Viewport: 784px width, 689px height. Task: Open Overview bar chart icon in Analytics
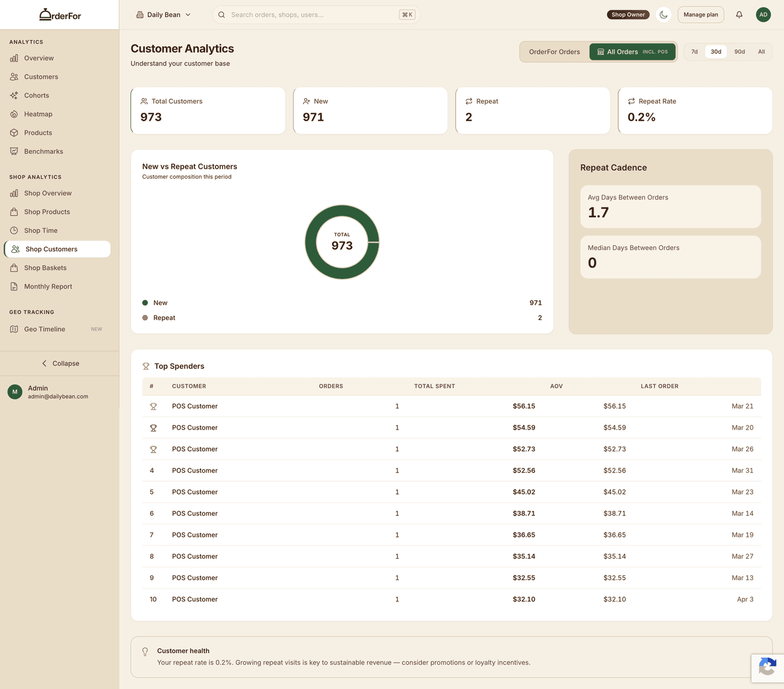pos(14,58)
